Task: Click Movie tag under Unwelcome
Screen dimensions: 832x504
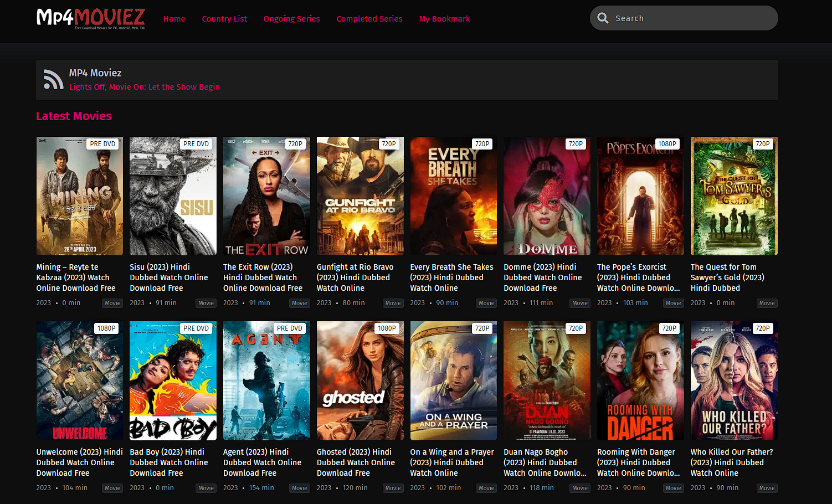Action: [113, 488]
